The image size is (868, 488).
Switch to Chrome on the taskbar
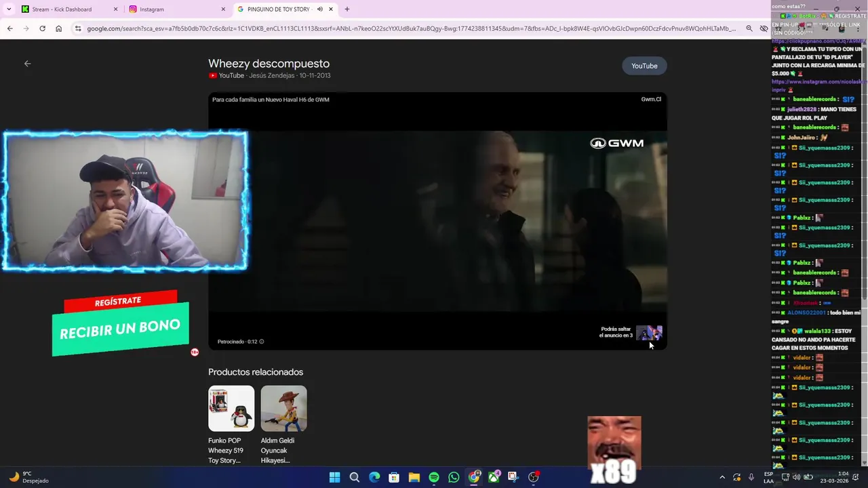click(474, 477)
